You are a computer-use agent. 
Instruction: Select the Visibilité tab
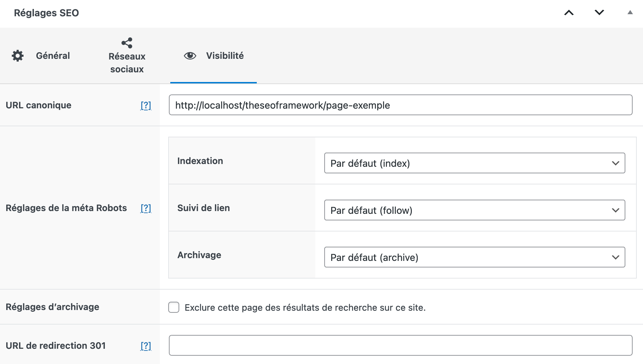point(225,55)
